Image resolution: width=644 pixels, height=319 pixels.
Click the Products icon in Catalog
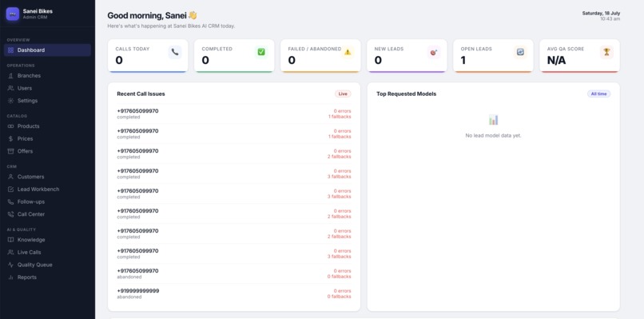pyautogui.click(x=10, y=126)
